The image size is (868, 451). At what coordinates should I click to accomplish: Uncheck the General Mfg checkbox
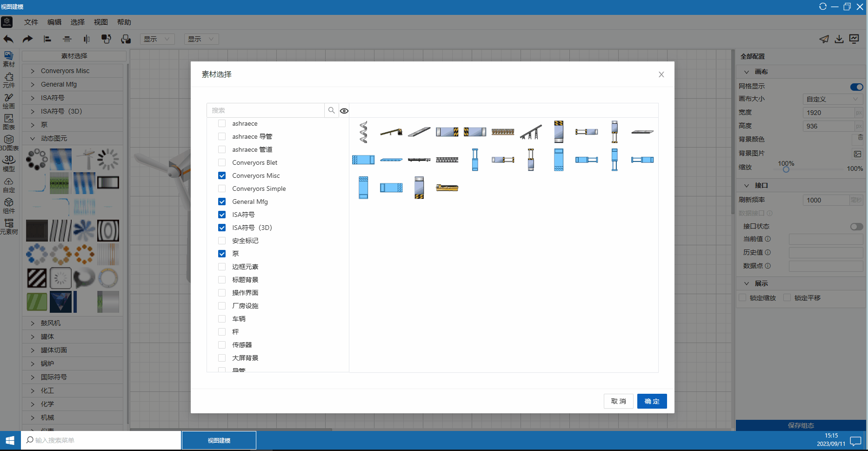click(222, 202)
